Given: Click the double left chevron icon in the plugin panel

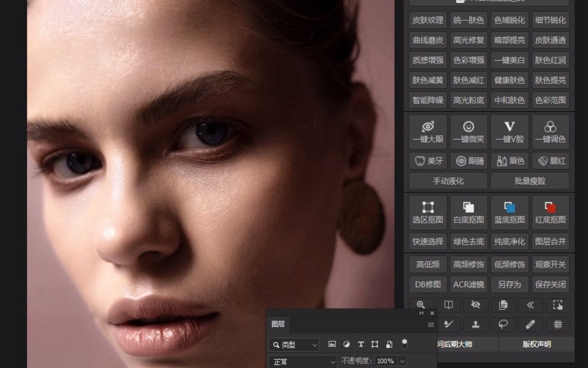Looking at the screenshot, I should 530,305.
